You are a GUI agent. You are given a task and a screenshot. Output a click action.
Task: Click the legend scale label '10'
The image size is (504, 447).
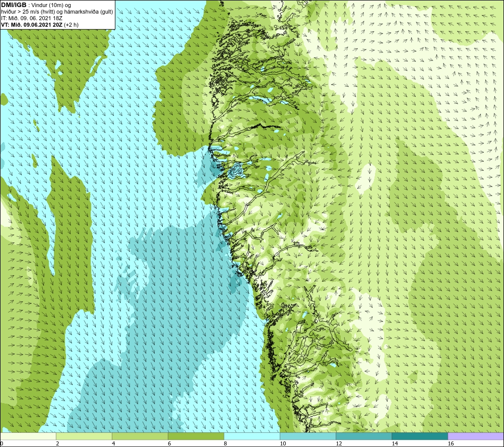point(283,443)
